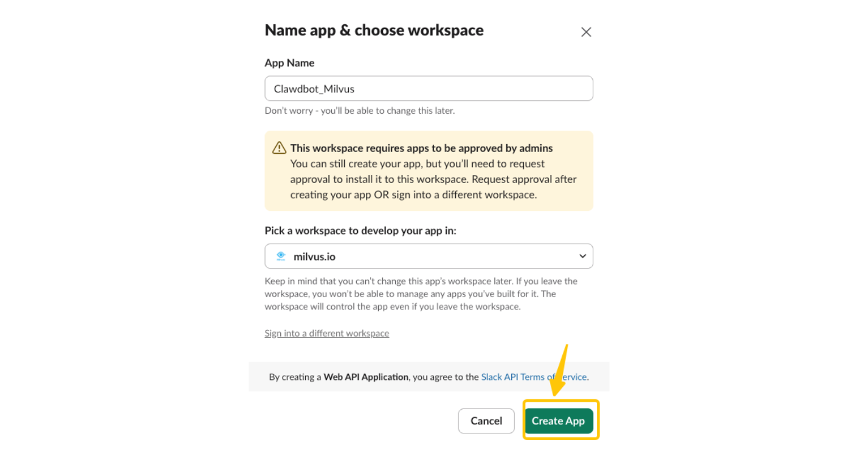Click the warning triangle icon
868x451 pixels.
279,148
